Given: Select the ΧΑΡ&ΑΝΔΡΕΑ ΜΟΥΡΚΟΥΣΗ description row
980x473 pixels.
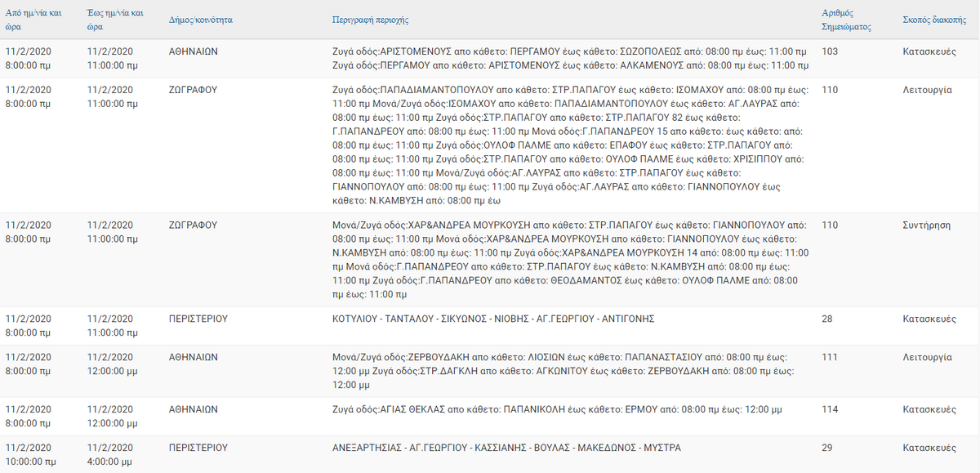Looking at the screenshot, I should 570,260.
